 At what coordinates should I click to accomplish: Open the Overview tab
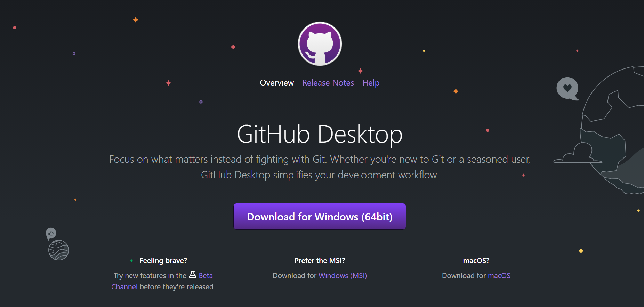click(277, 83)
